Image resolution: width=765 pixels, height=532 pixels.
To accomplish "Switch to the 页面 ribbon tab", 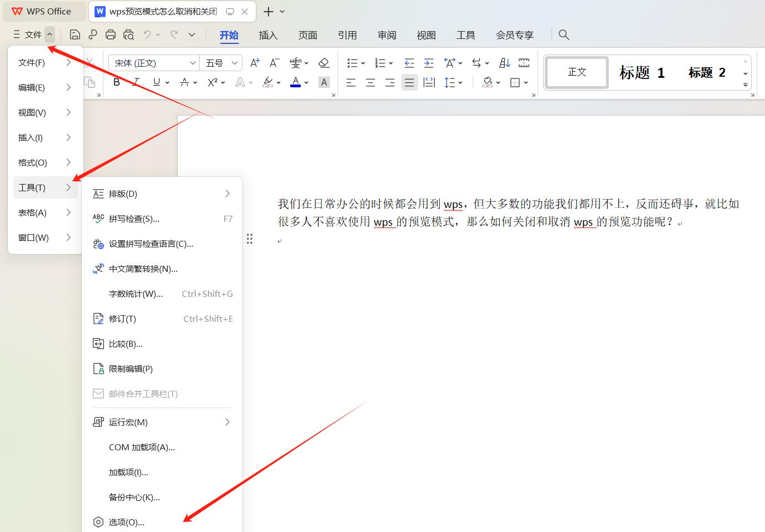I will (307, 35).
